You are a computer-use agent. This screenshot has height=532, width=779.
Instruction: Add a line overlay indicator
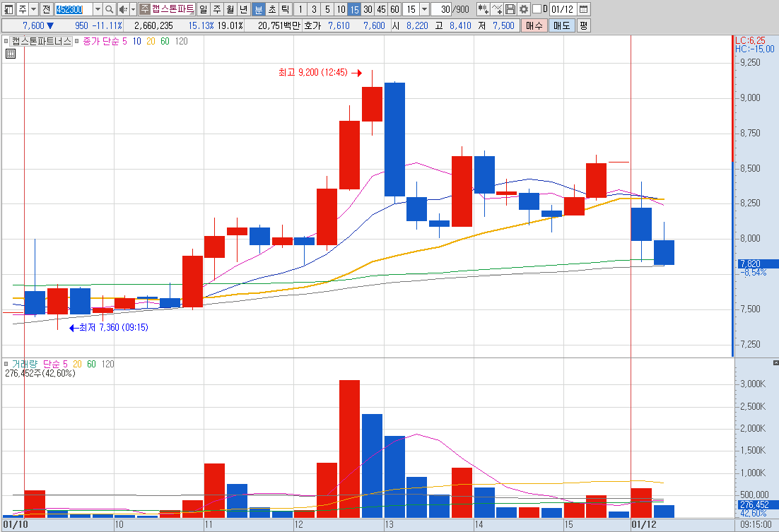[496, 9]
